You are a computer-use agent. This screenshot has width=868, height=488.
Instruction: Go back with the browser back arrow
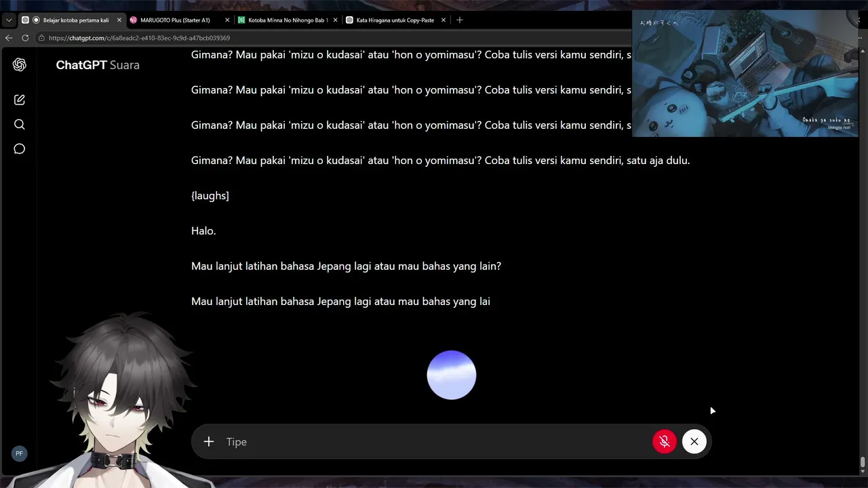coord(9,38)
